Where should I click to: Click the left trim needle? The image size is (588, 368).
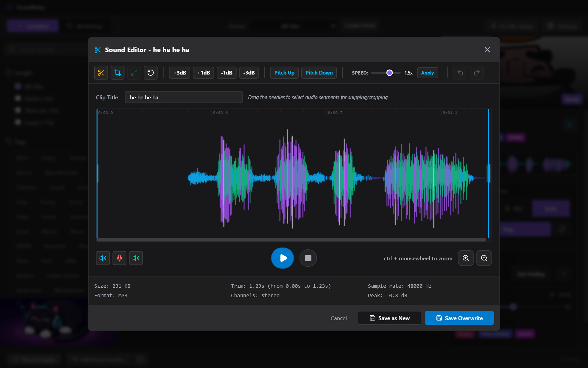pyautogui.click(x=97, y=173)
